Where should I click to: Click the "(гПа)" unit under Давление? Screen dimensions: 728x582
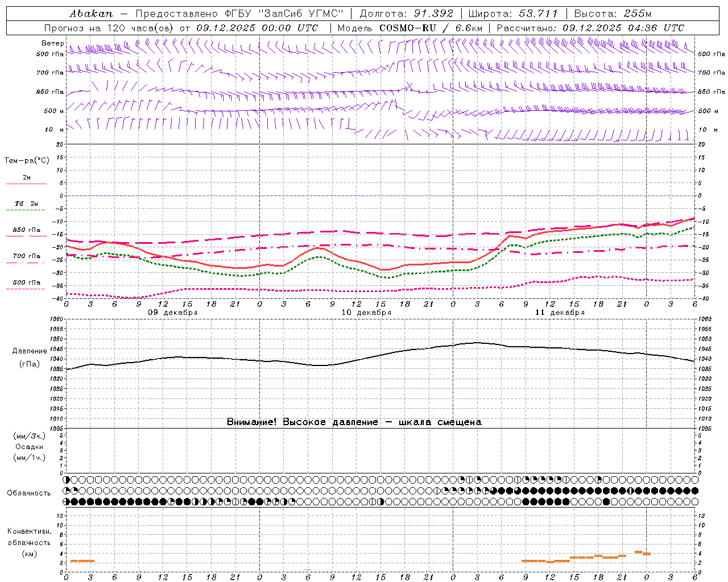click(30, 364)
